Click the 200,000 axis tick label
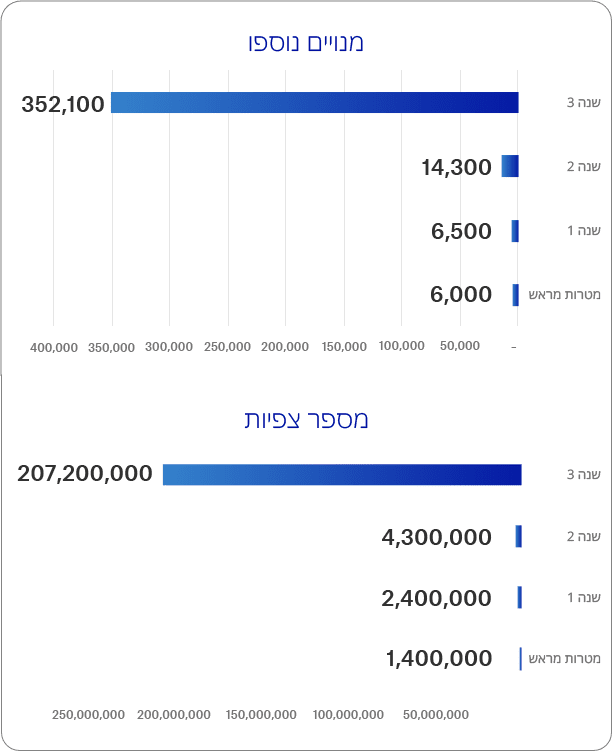612x751 pixels. [285, 347]
